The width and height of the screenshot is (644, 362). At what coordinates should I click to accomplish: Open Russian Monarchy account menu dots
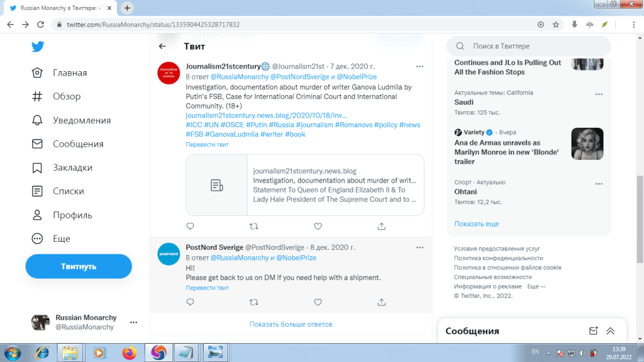click(x=133, y=322)
